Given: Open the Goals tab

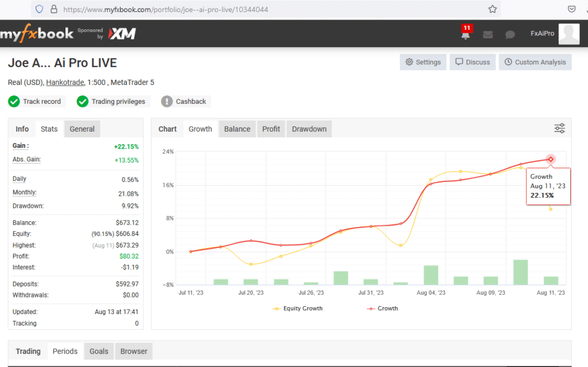Looking at the screenshot, I should coord(99,351).
